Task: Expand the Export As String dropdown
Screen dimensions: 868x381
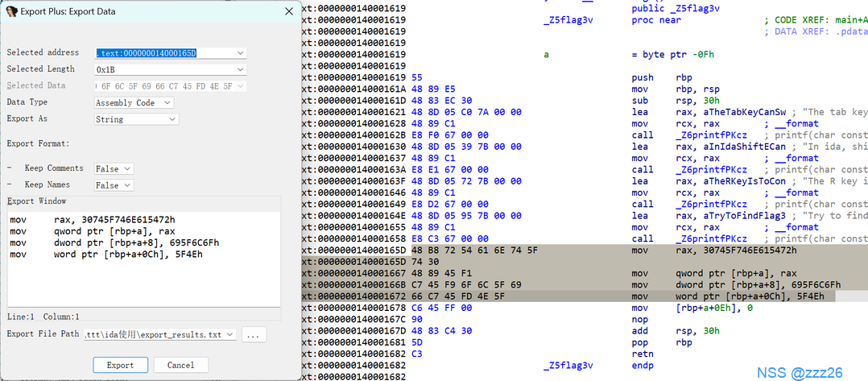Action: click(x=172, y=119)
